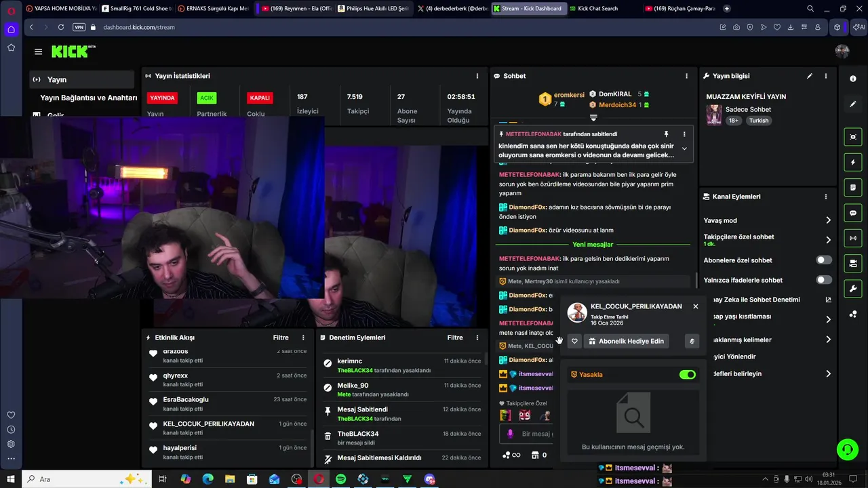
Task: Open Sohbet panel three-dot menu
Action: click(686, 76)
